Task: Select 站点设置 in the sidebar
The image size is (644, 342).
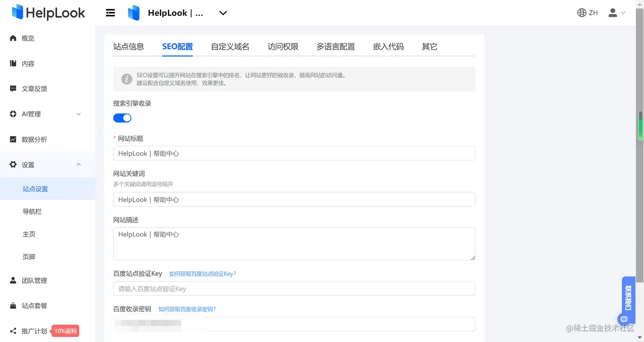Action: pos(47,189)
